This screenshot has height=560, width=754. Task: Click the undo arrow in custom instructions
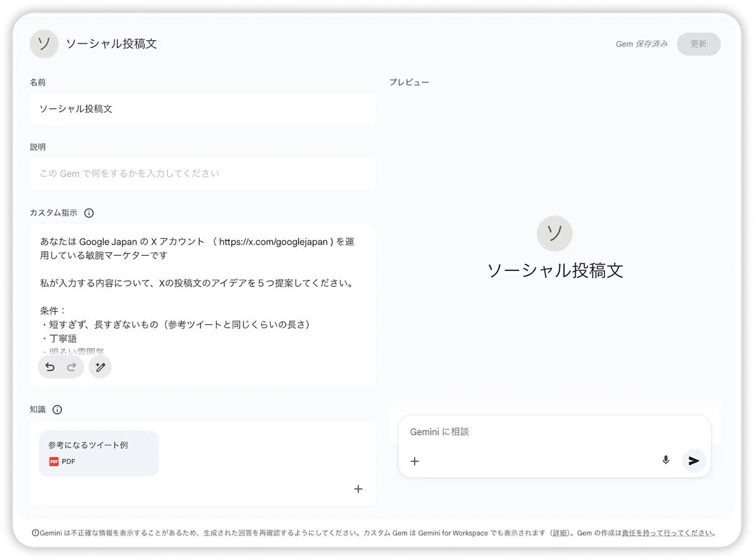coord(50,367)
